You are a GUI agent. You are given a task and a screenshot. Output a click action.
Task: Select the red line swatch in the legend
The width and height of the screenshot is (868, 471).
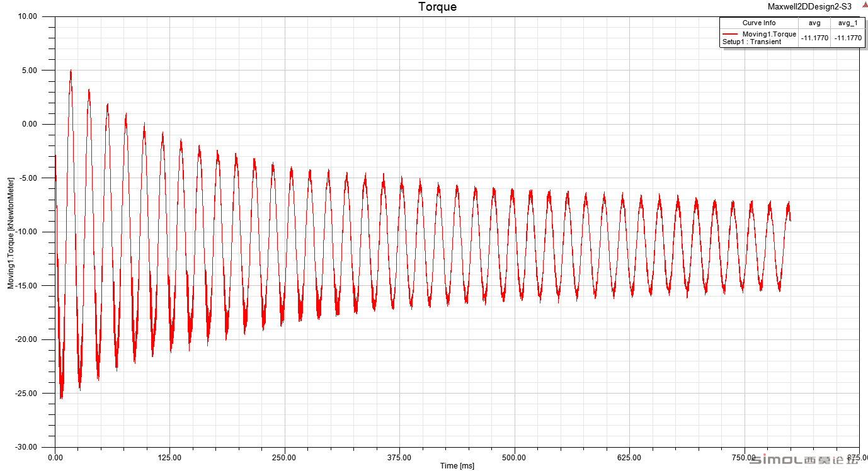pyautogui.click(x=731, y=34)
